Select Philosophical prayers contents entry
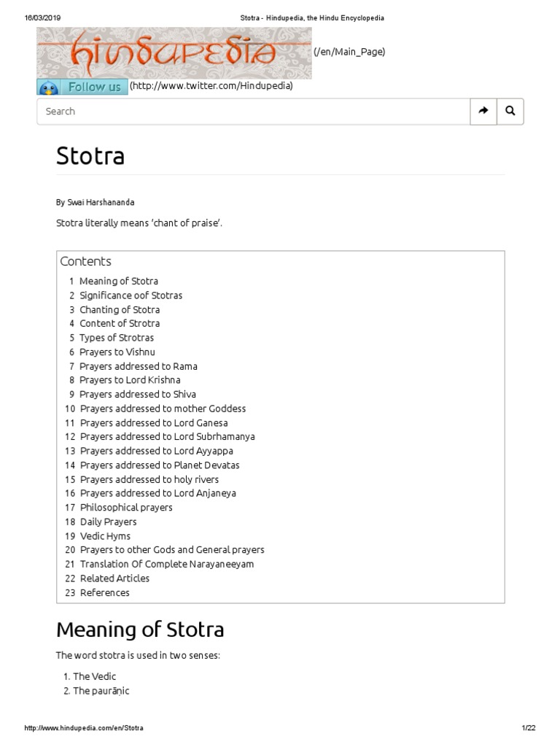Viewport: 560px width, 747px height. (126, 507)
